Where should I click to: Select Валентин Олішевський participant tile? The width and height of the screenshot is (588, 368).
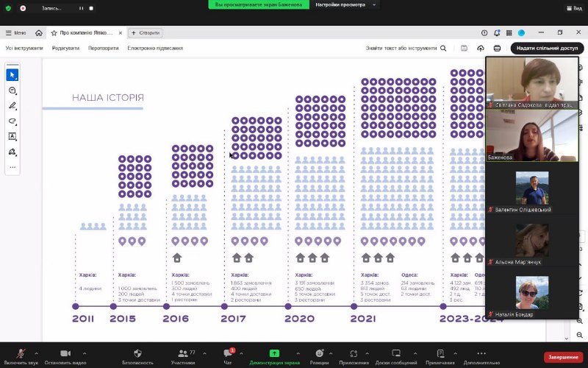[532, 188]
